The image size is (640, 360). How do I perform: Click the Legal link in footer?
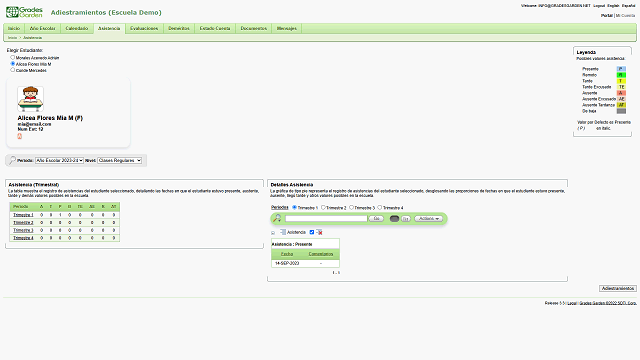pyautogui.click(x=572, y=303)
